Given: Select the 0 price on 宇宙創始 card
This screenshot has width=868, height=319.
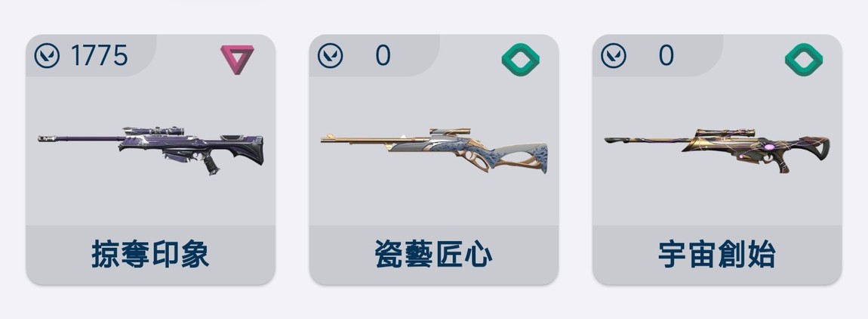Looking at the screenshot, I should pyautogui.click(x=666, y=56).
